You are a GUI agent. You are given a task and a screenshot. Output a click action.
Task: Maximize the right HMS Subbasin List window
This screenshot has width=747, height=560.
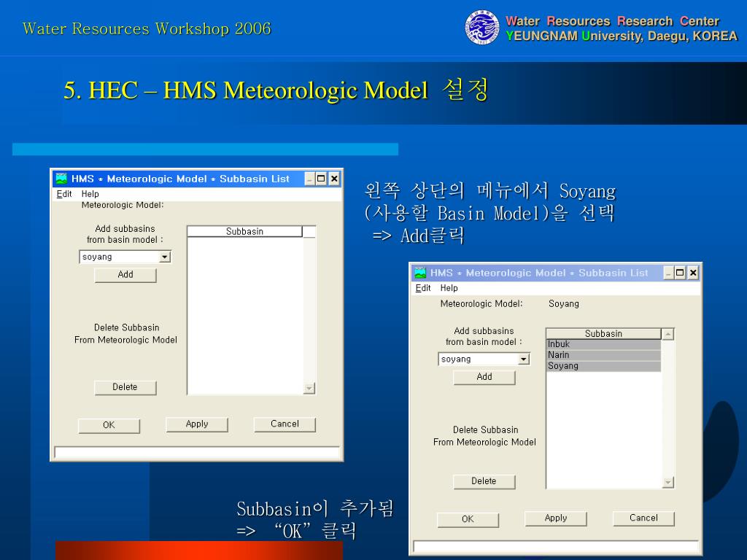[x=680, y=273]
